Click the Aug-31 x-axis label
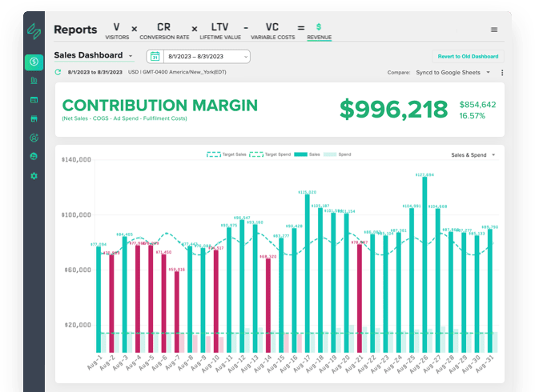This screenshot has height=392, width=535. [x=485, y=363]
